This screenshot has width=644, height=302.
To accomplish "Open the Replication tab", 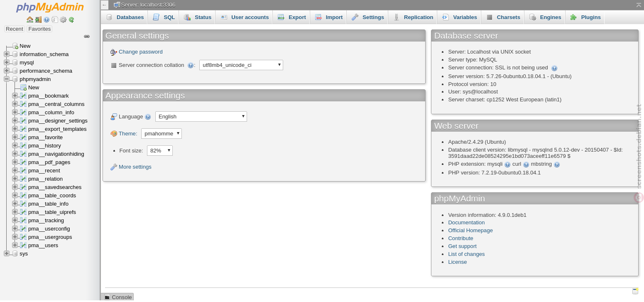I will 414,17.
